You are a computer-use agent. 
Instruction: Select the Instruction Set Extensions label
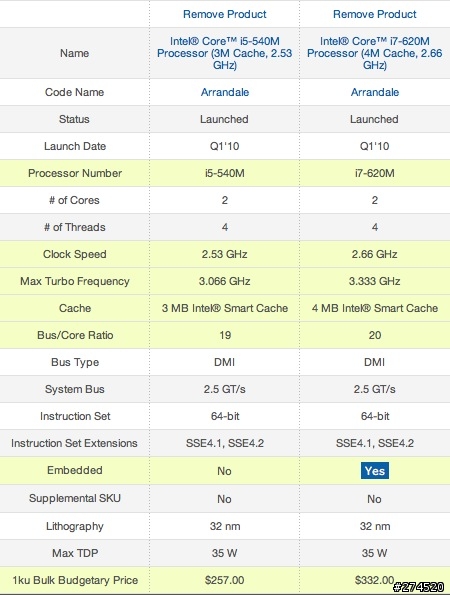click(x=74, y=443)
